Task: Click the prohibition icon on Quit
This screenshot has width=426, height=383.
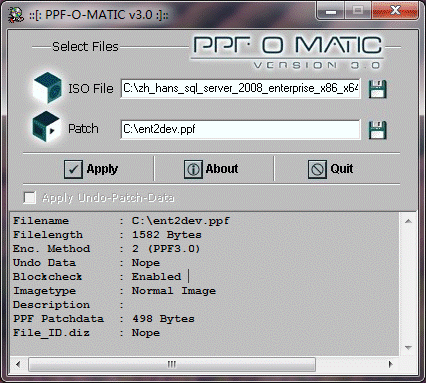Action: click(317, 169)
